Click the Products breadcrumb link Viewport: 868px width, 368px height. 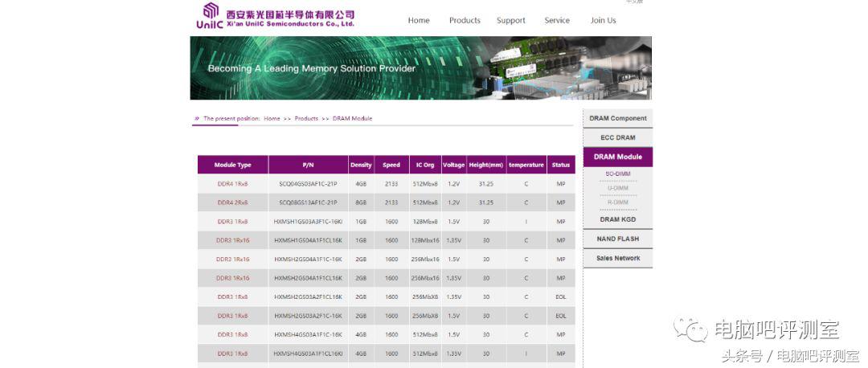point(306,119)
